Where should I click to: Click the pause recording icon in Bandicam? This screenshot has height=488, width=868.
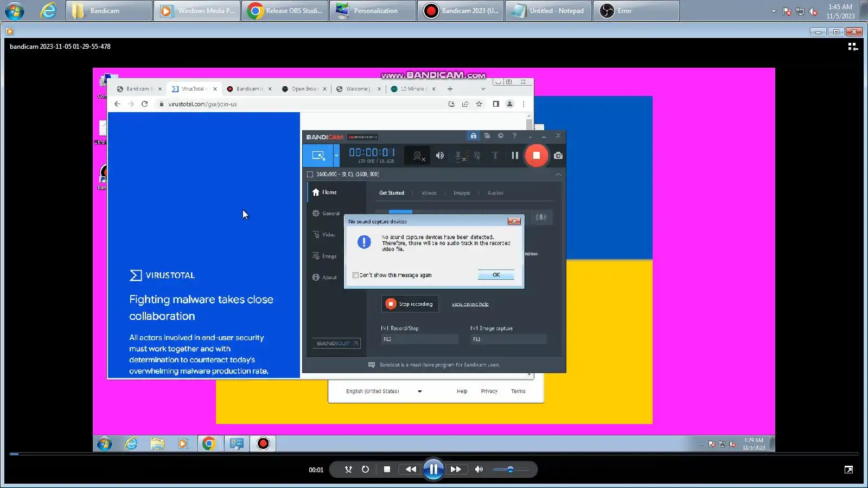[x=515, y=156]
